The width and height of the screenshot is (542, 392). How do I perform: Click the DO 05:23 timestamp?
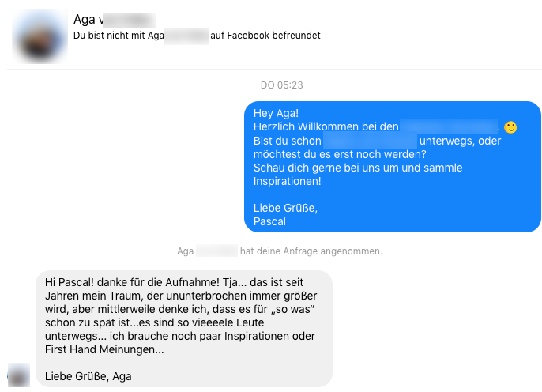281,85
